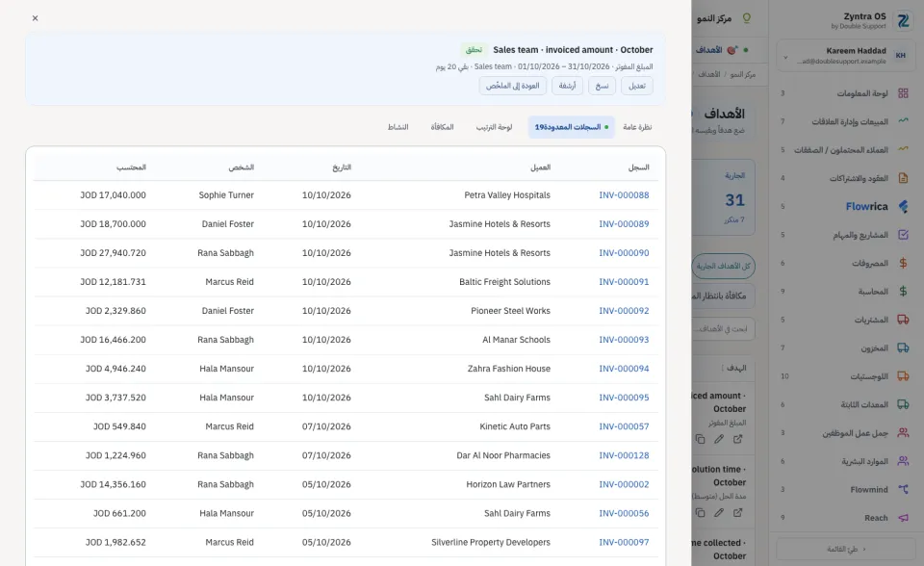Switch to the نظرة عامة tab

[x=637, y=127]
